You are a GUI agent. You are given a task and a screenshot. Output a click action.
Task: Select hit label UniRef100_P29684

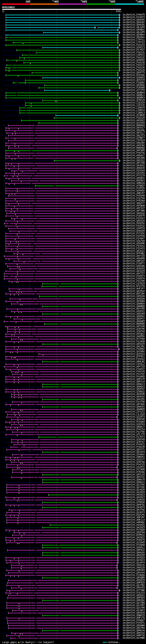click(x=133, y=575)
